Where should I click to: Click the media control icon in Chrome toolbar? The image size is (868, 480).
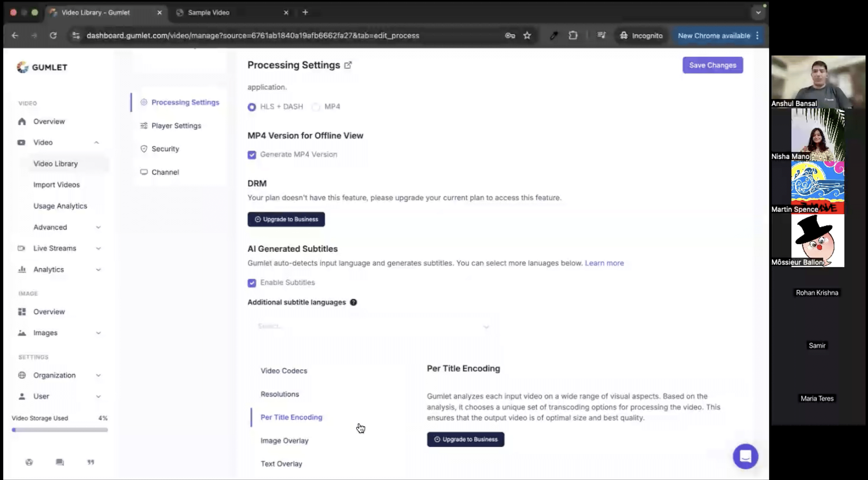pos(601,35)
